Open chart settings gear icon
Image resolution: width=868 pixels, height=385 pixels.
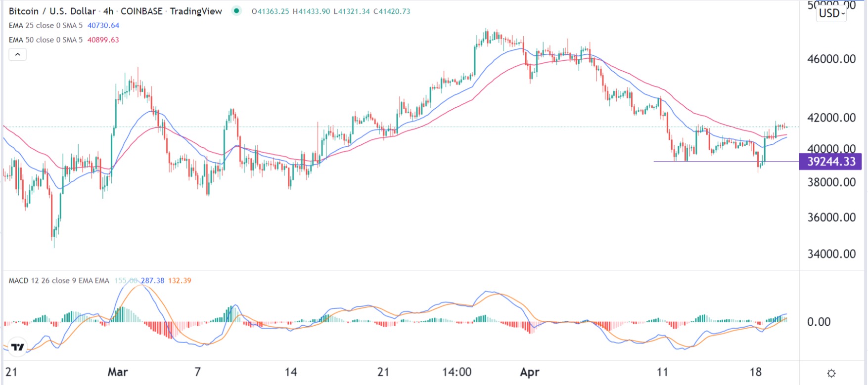coord(831,373)
